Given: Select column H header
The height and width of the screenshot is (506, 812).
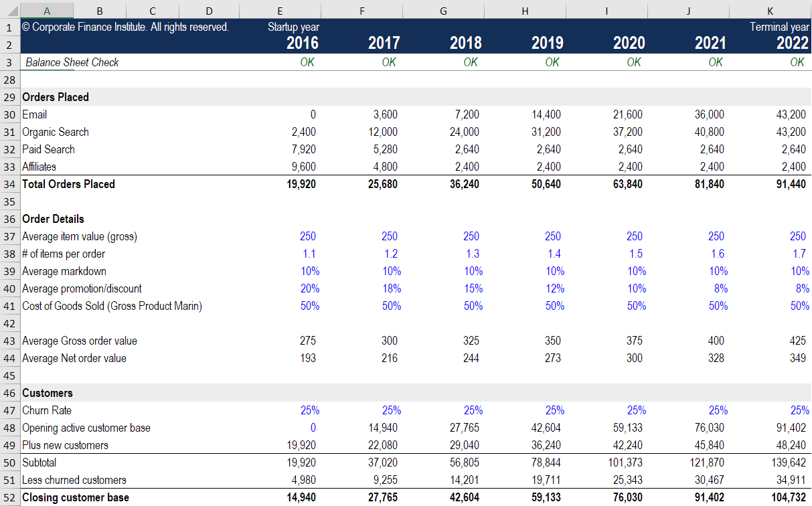Looking at the screenshot, I should coord(524,11).
